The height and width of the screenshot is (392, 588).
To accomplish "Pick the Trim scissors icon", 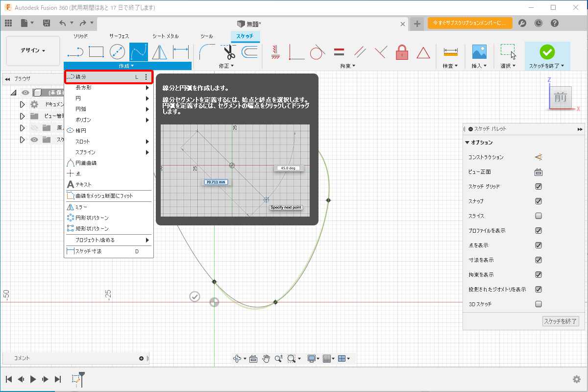I will 229,51.
